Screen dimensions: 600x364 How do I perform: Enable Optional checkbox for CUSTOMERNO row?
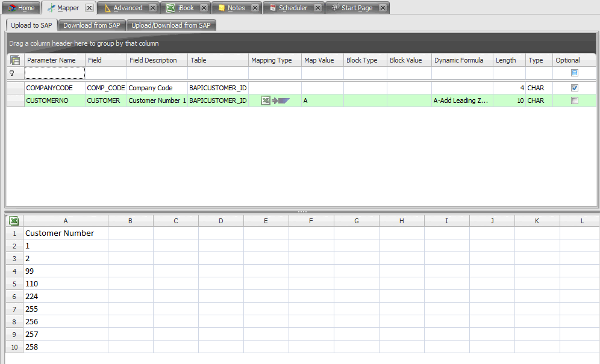click(574, 101)
